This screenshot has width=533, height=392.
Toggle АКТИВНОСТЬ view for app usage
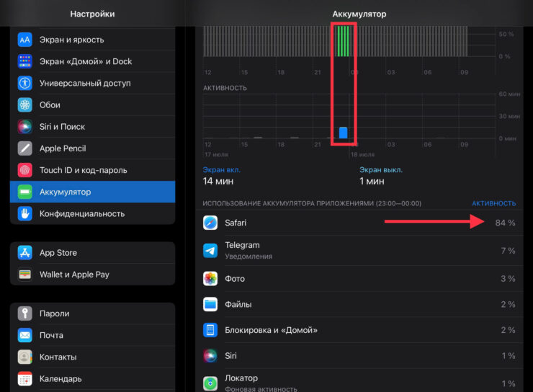[493, 203]
